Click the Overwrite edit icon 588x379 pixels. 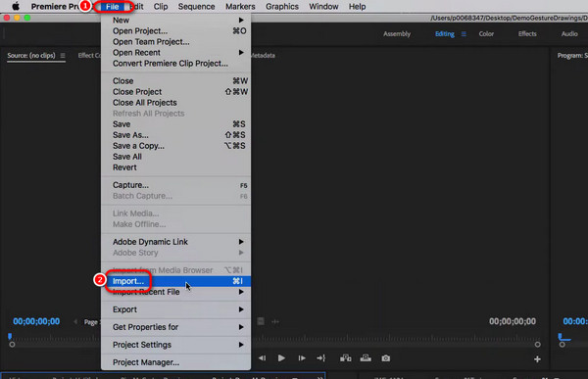pyautogui.click(x=366, y=358)
